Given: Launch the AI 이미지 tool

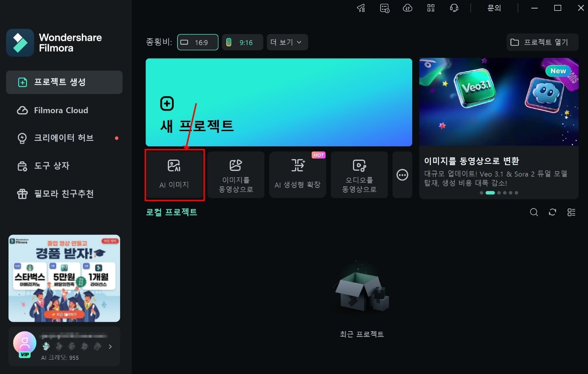Looking at the screenshot, I should (x=174, y=175).
